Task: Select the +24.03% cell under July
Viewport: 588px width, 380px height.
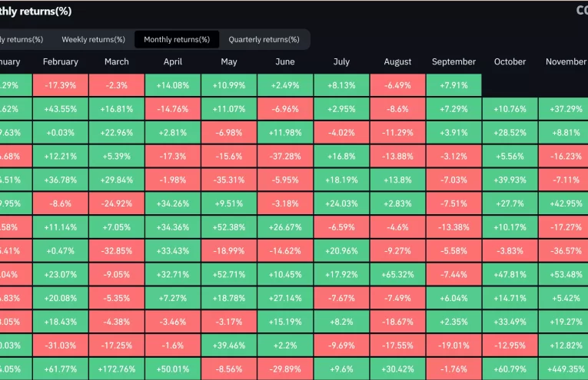Action: [341, 203]
